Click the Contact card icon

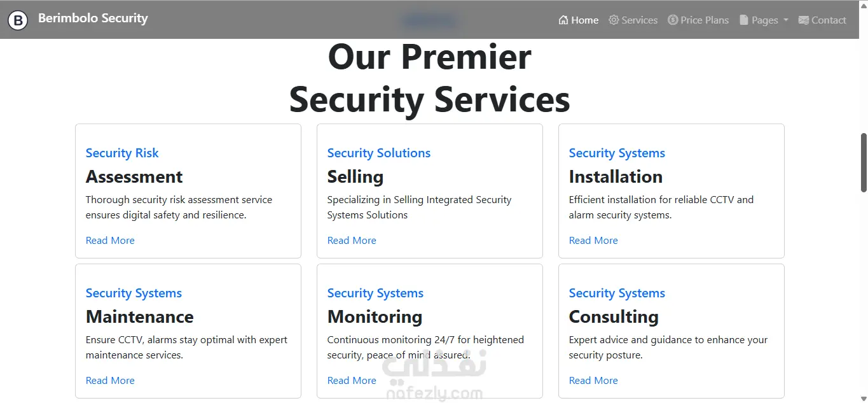click(804, 20)
